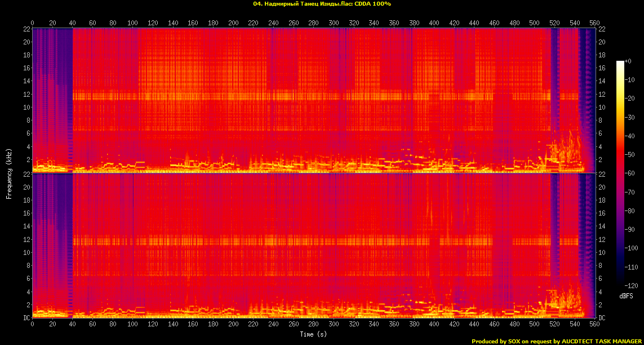Screen dimensions: 644x345
Task: Click the "Time (s)" axis label
Action: [x=314, y=334]
